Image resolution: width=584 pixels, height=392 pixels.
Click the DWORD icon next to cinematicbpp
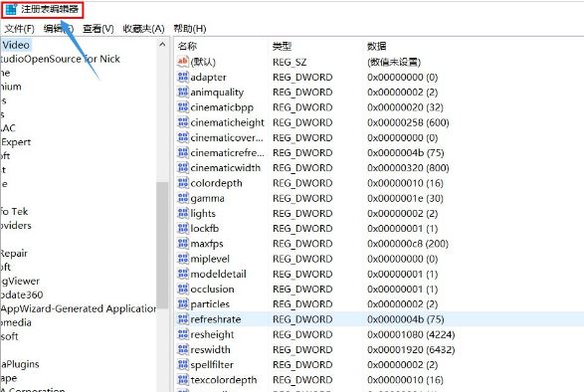[x=182, y=106]
